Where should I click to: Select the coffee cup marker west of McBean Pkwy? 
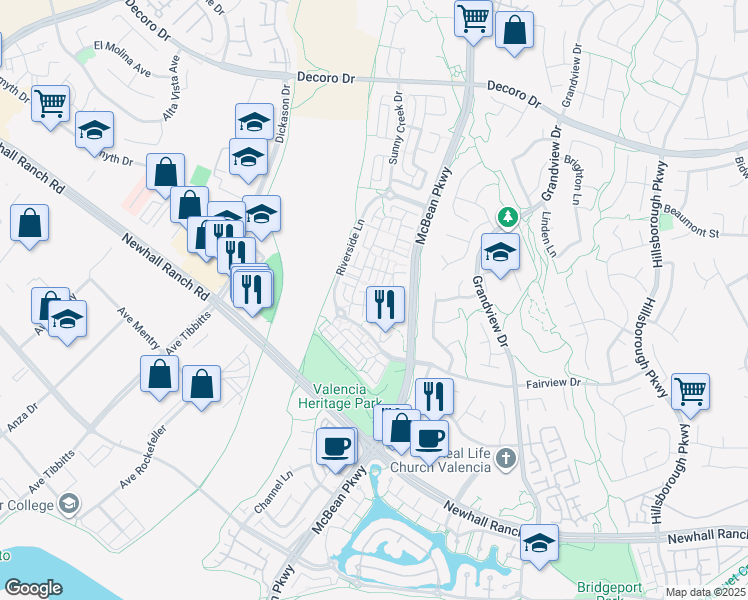click(335, 445)
